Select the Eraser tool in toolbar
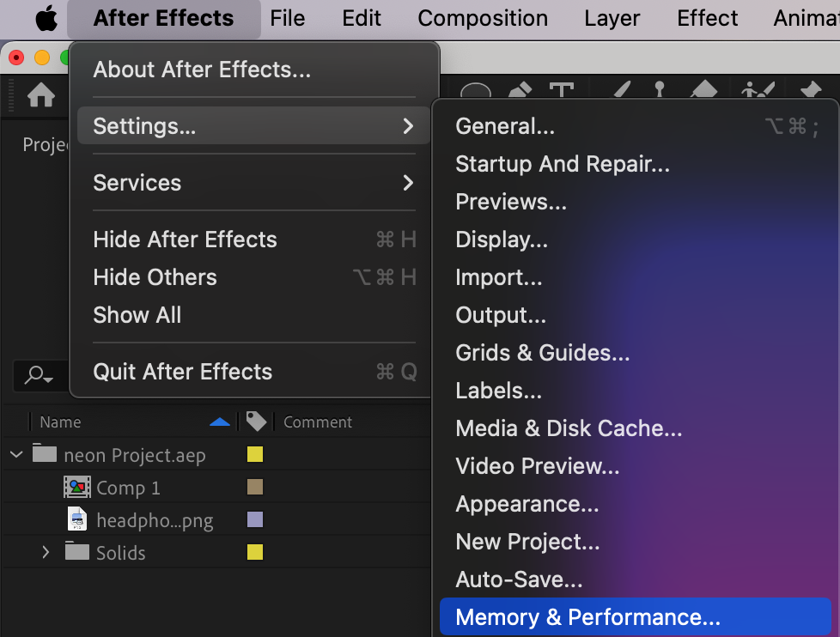Image resolution: width=840 pixels, height=637 pixels. pos(703,89)
